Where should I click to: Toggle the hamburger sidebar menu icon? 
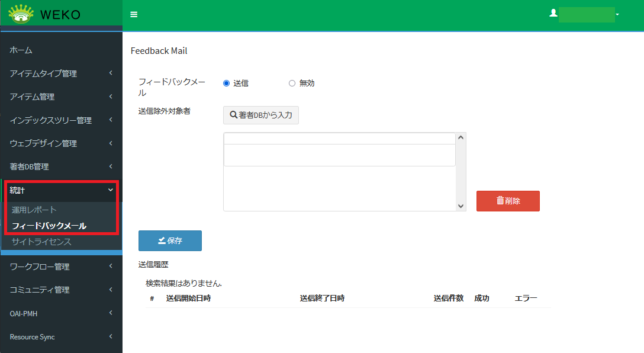coord(134,15)
